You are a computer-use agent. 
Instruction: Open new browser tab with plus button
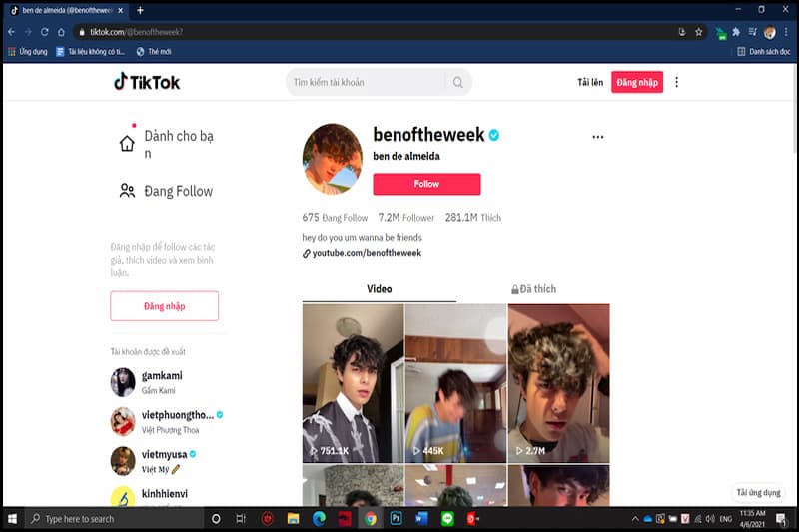click(x=140, y=10)
